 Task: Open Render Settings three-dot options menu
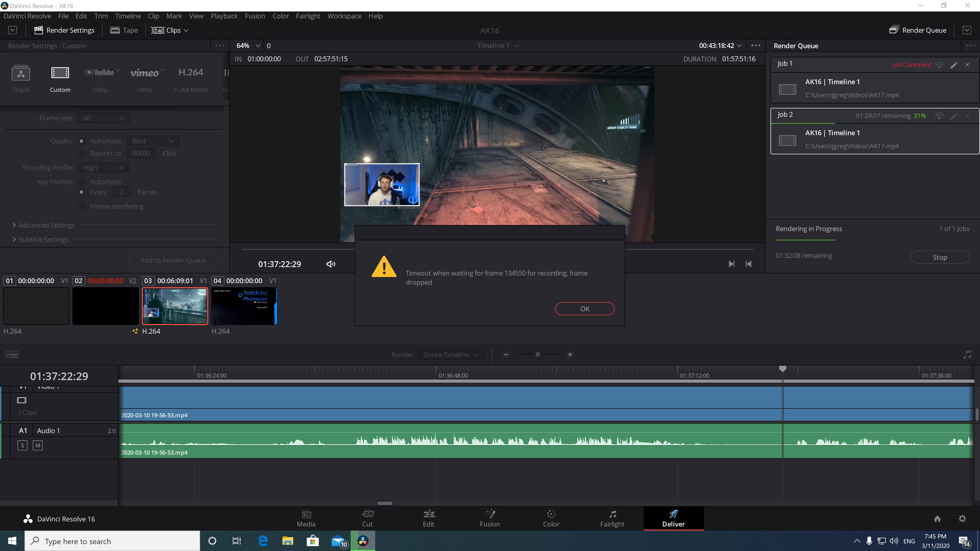point(220,46)
